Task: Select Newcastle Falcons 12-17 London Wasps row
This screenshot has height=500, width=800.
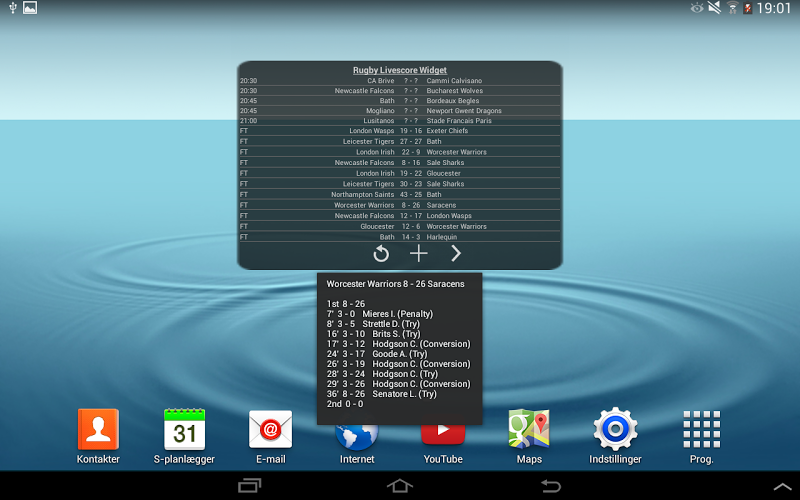Action: (x=399, y=216)
